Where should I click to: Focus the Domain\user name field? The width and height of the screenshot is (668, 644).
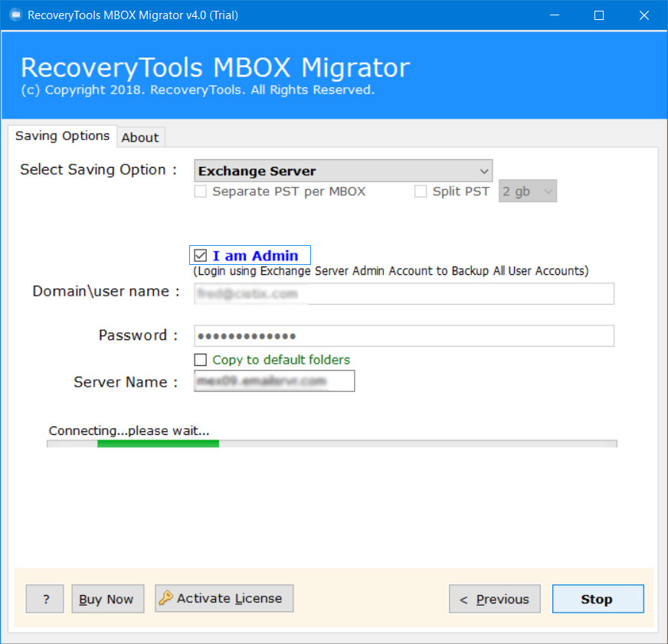click(x=404, y=294)
